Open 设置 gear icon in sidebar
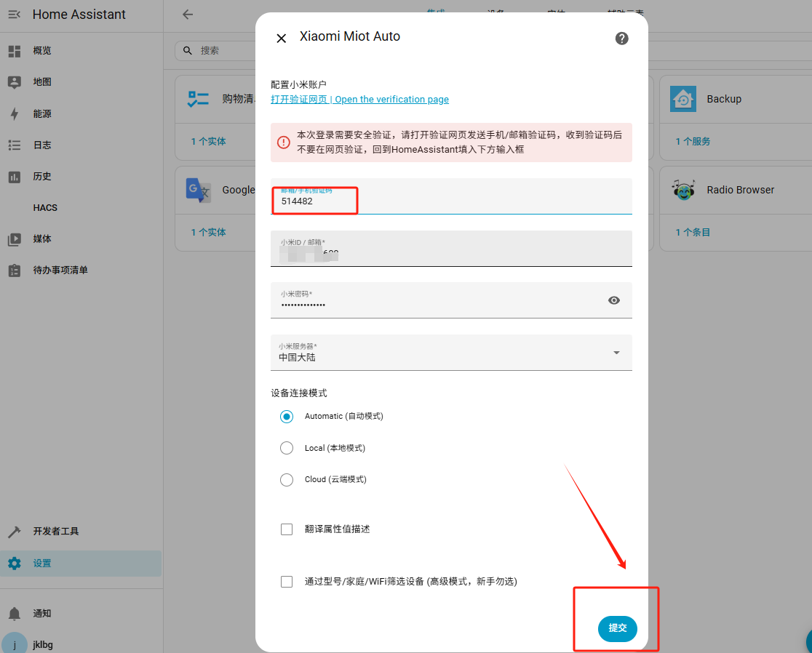The width and height of the screenshot is (812, 653). 15,564
